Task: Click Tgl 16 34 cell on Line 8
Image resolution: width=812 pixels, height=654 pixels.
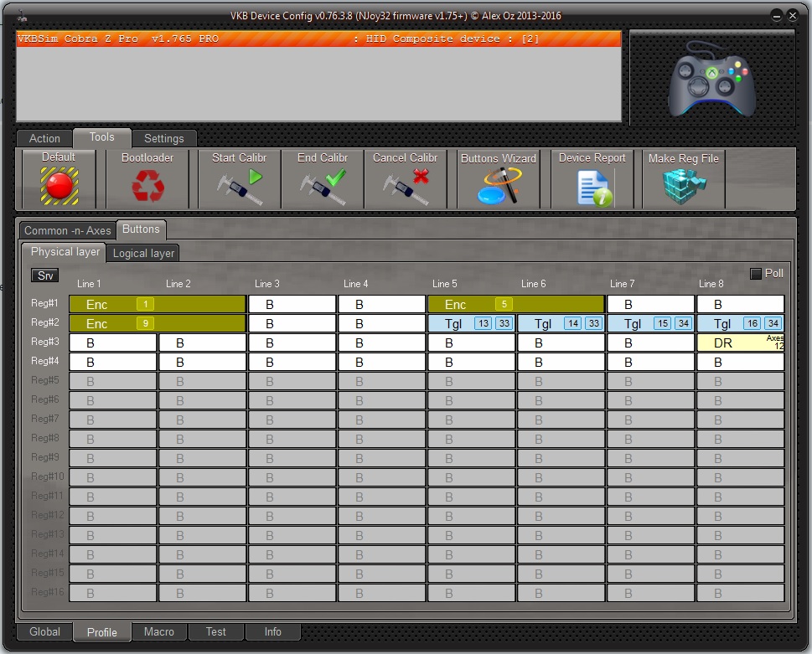Action: point(741,323)
